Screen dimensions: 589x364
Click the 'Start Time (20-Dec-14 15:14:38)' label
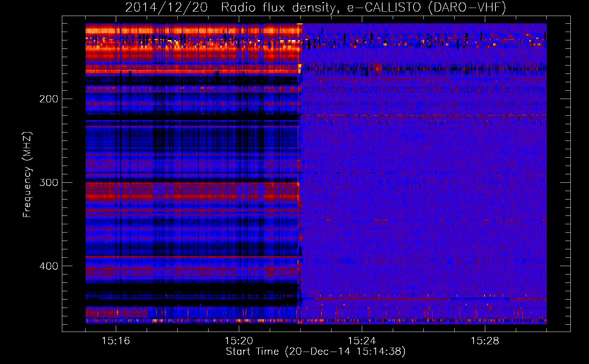[316, 352]
